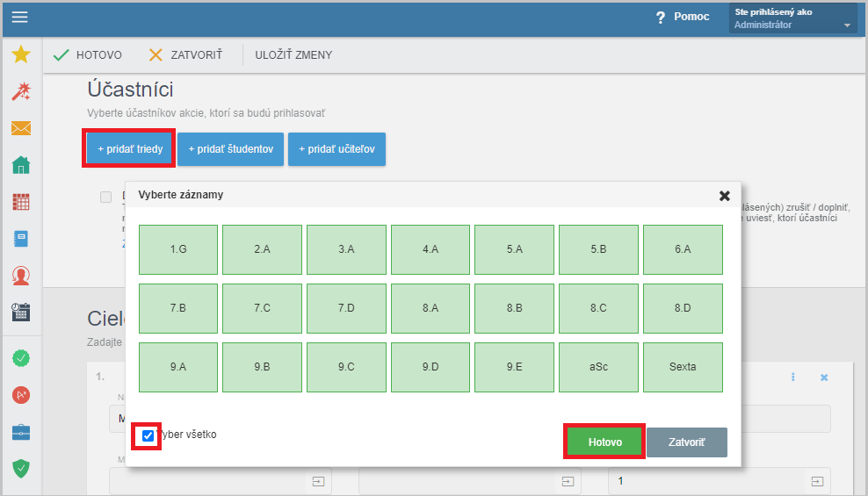Open messages via the envelope icon

(x=21, y=129)
